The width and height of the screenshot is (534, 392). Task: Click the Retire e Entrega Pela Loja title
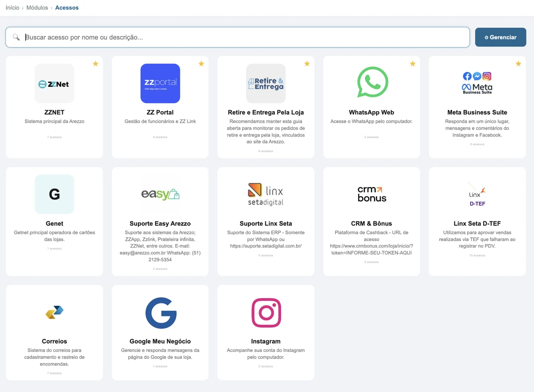coord(266,112)
